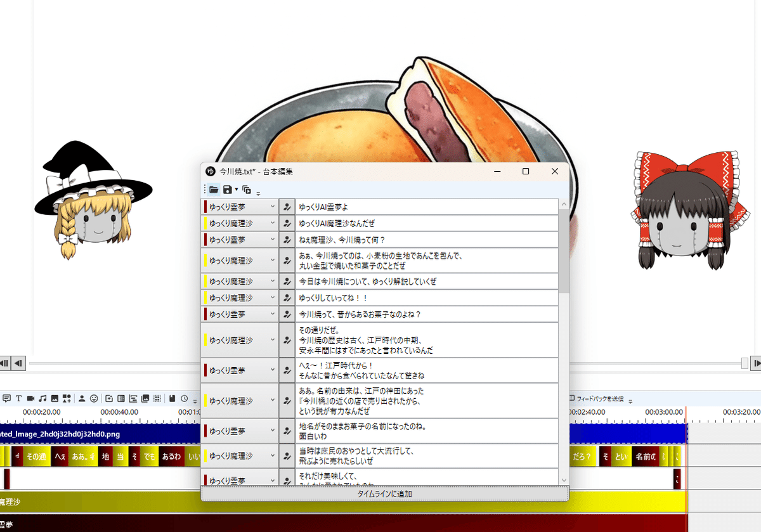Add a shape item from the timeline toolbar
The height and width of the screenshot is (532, 761).
(67, 398)
